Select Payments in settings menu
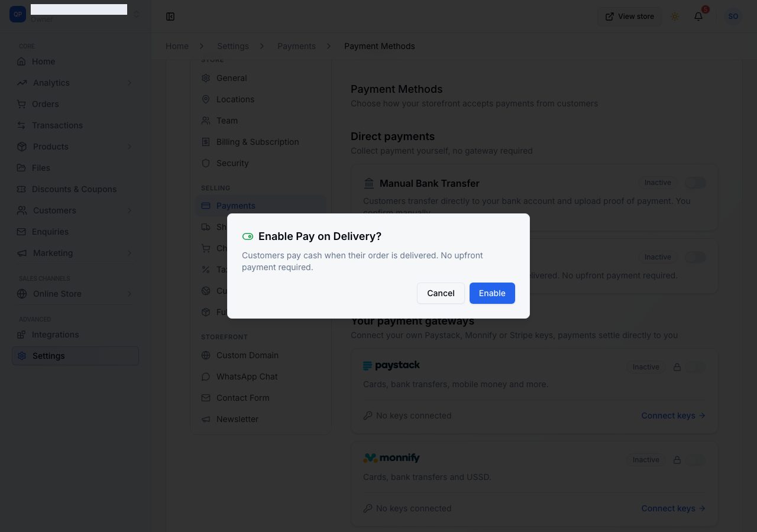This screenshot has height=532, width=757. 261,206
